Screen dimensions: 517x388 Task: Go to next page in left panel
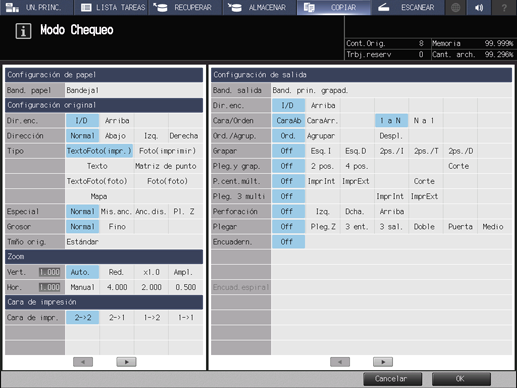pyautogui.click(x=126, y=362)
